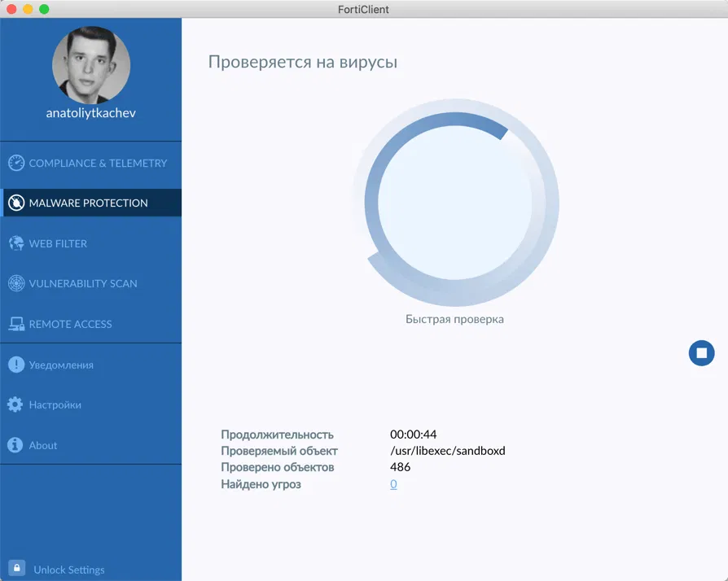
Task: Click the Быстрая проверка scan label
Action: (454, 319)
